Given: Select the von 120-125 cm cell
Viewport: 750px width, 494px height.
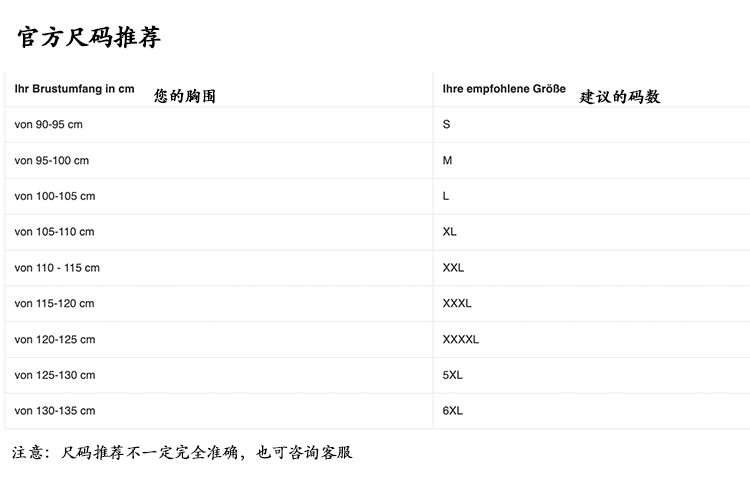Looking at the screenshot, I should click(55, 339).
